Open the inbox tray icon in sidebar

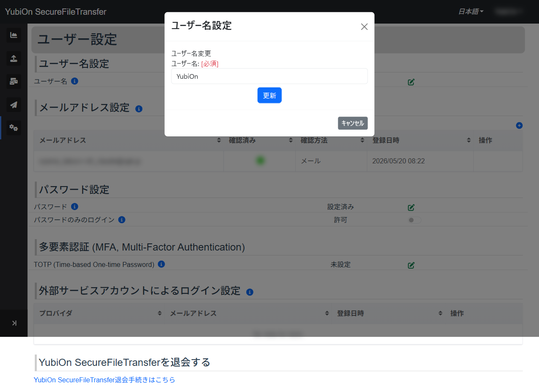tap(13, 81)
